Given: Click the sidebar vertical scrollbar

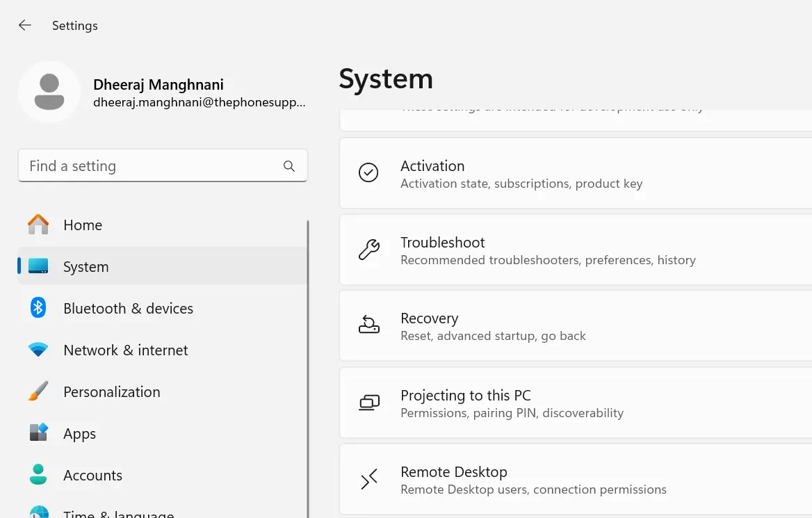Looking at the screenshot, I should coord(308,369).
